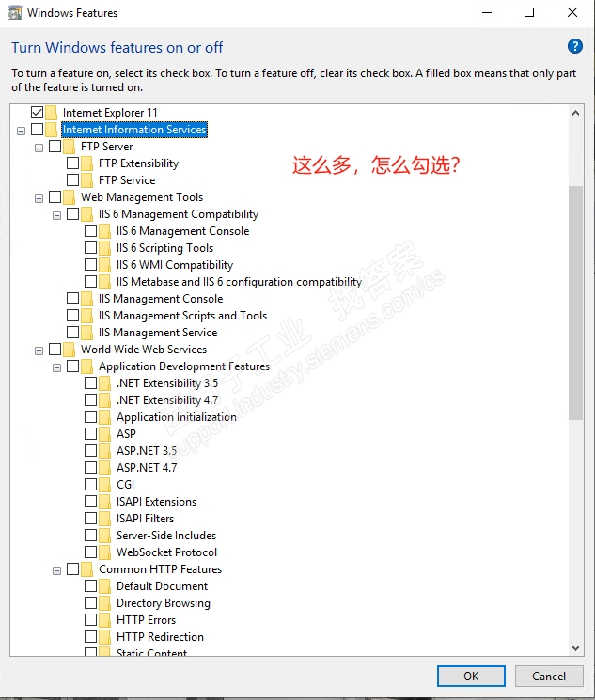The width and height of the screenshot is (595, 700).
Task: Select the ISAPI Extensions label text
Action: (156, 502)
